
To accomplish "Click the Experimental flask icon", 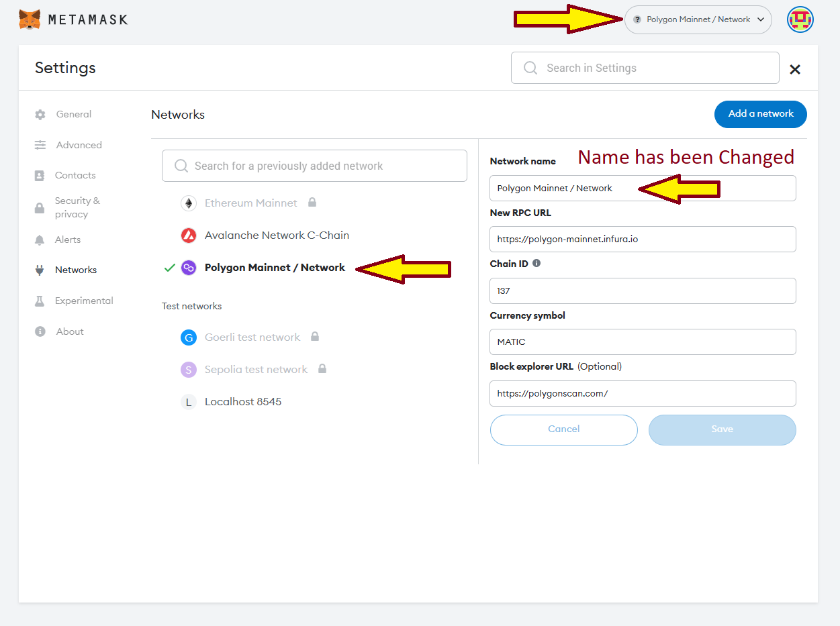I will [x=40, y=301].
